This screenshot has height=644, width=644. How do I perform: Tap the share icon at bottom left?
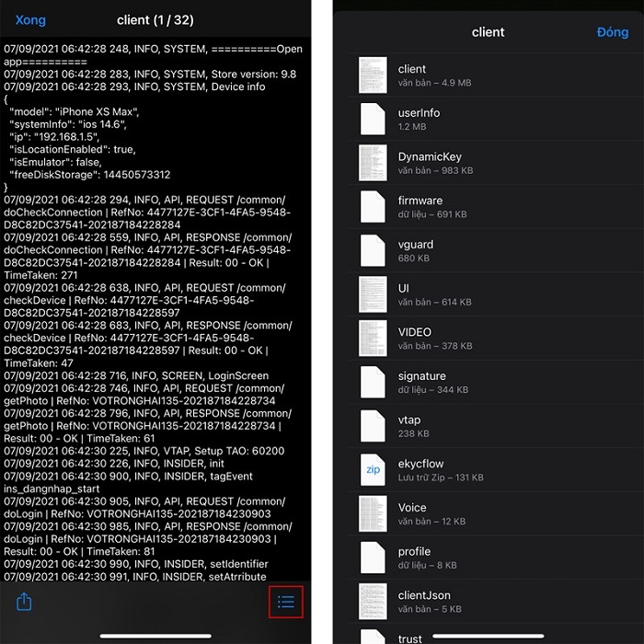(25, 602)
